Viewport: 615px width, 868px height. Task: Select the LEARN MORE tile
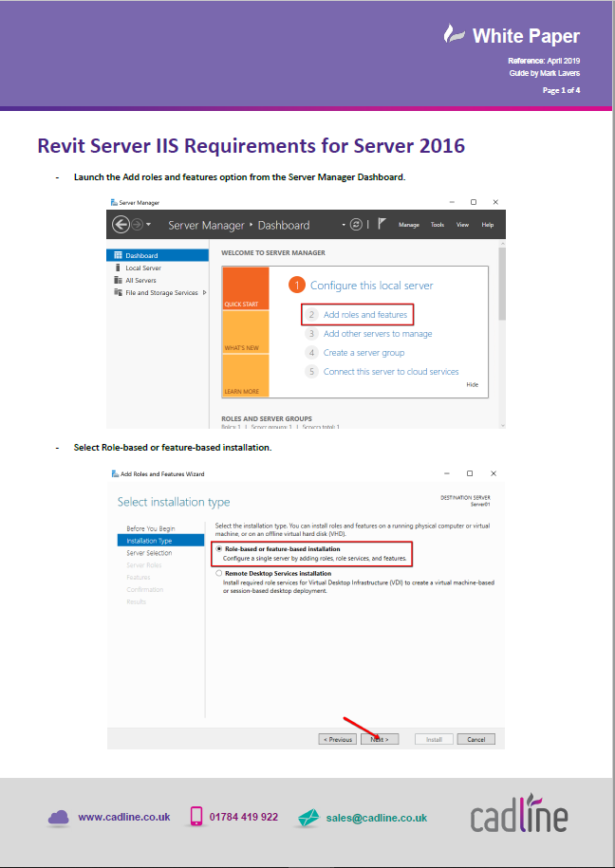[246, 376]
